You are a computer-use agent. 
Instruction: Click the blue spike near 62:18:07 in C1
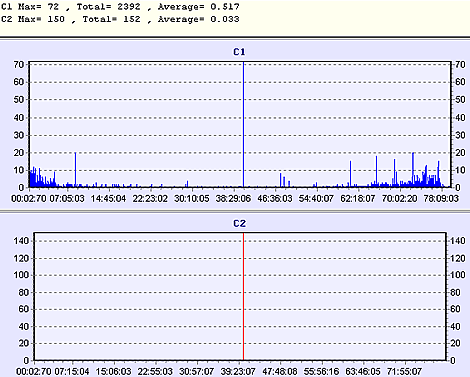tap(350, 174)
